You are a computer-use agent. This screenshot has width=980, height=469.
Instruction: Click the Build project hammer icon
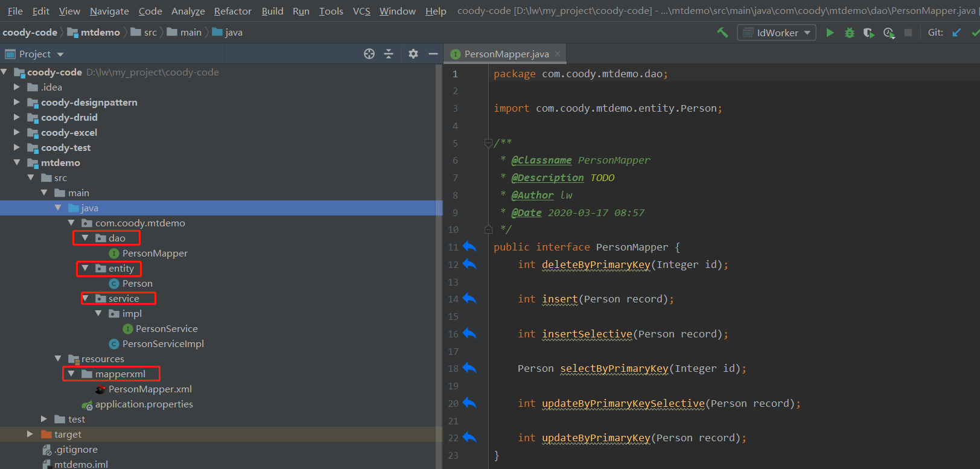(x=722, y=33)
